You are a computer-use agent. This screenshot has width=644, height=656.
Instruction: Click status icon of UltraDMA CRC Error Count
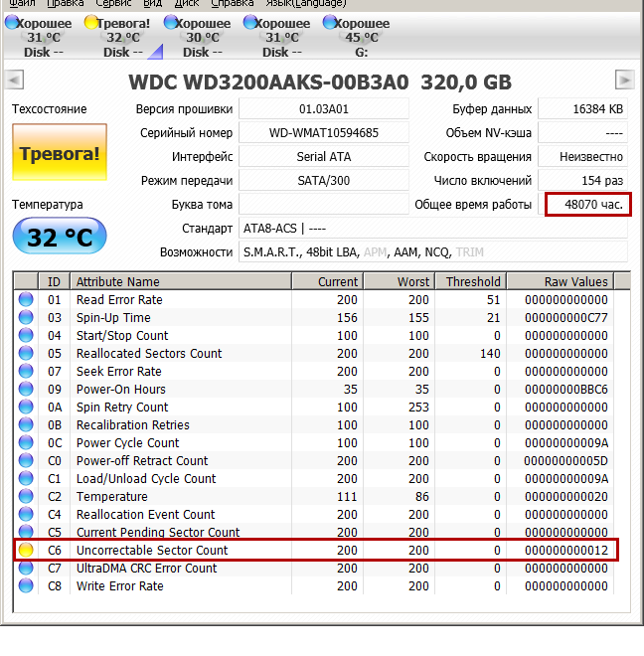coord(26,568)
